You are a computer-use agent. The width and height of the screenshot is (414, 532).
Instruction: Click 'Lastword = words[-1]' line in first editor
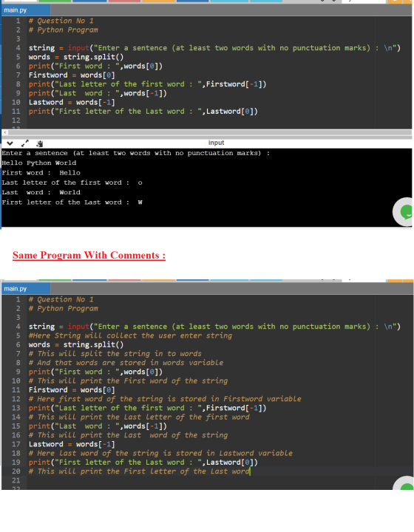coord(72,102)
